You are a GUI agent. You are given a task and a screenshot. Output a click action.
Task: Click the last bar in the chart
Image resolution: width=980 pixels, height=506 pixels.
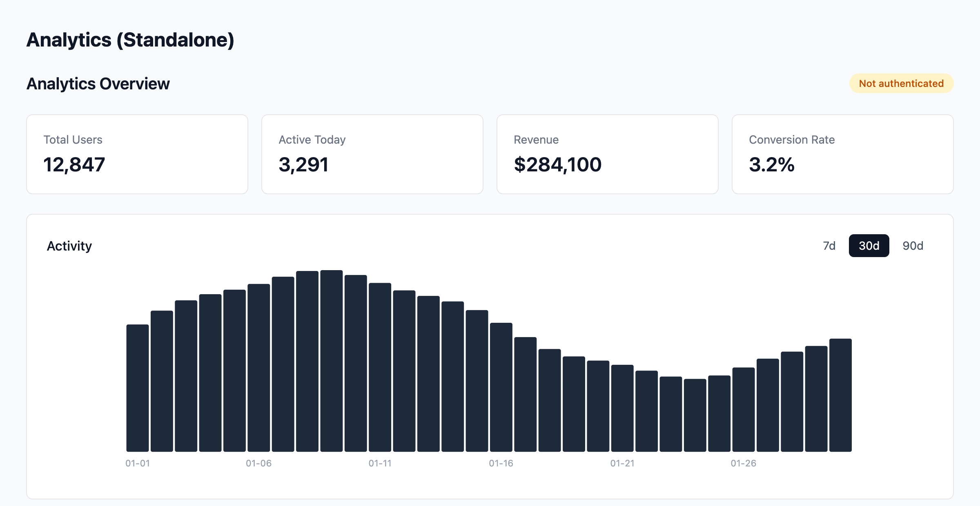[840, 395]
